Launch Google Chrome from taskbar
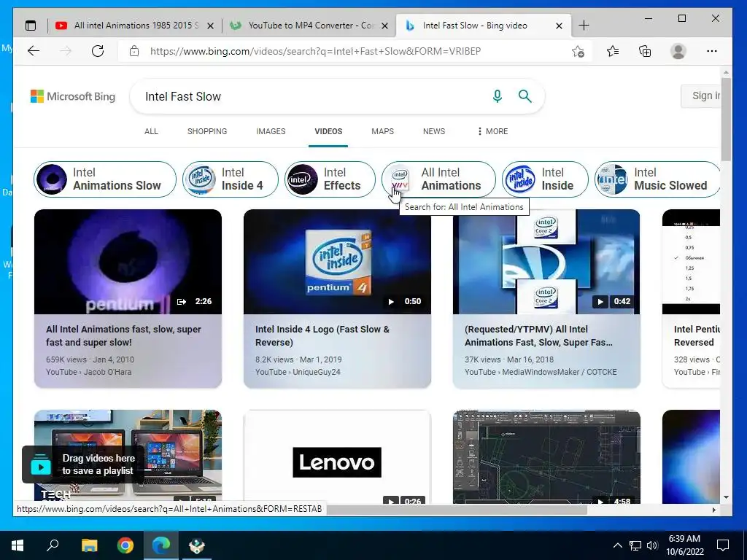This screenshot has width=747, height=560. 125,545
